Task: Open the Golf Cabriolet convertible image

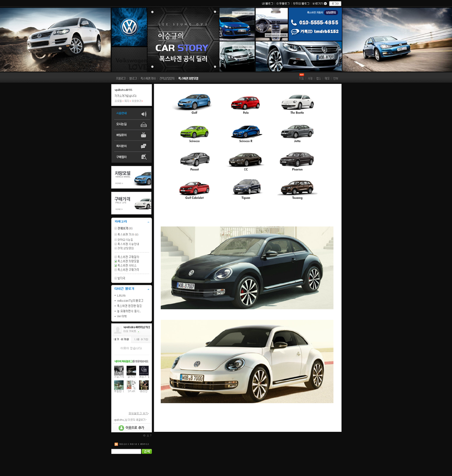Action: tap(194, 188)
